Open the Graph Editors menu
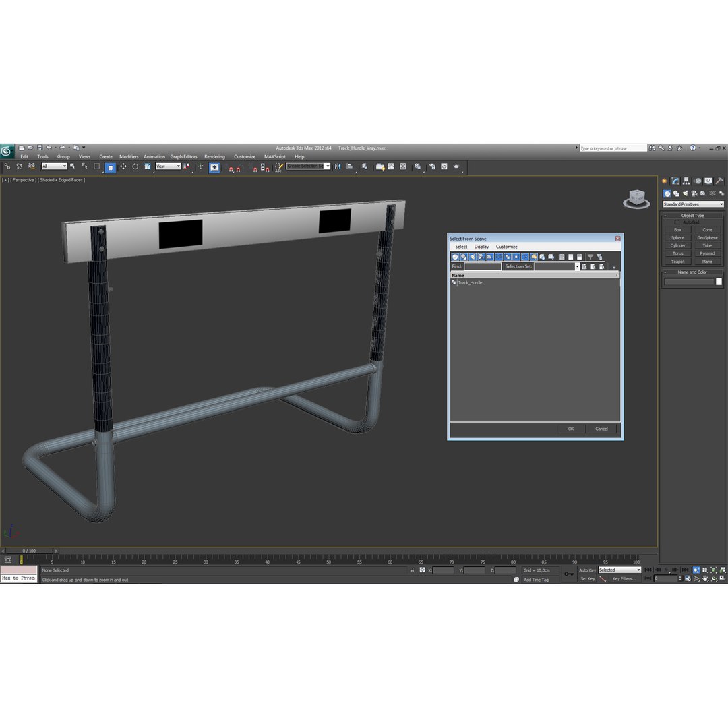Image resolution: width=728 pixels, height=728 pixels. tap(183, 157)
